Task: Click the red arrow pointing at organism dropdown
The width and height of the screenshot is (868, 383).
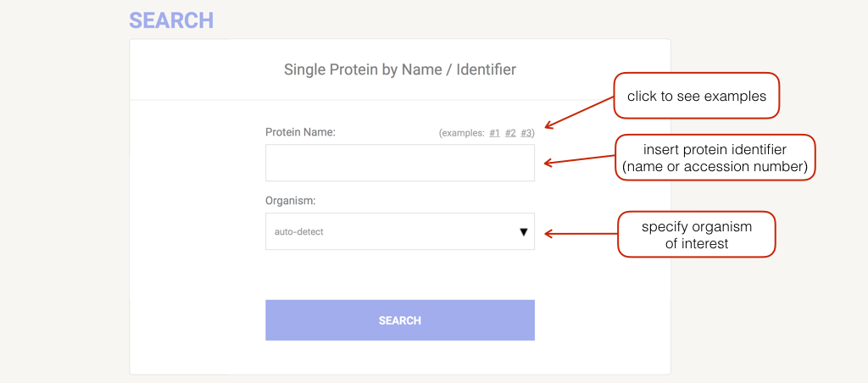Action: point(579,232)
